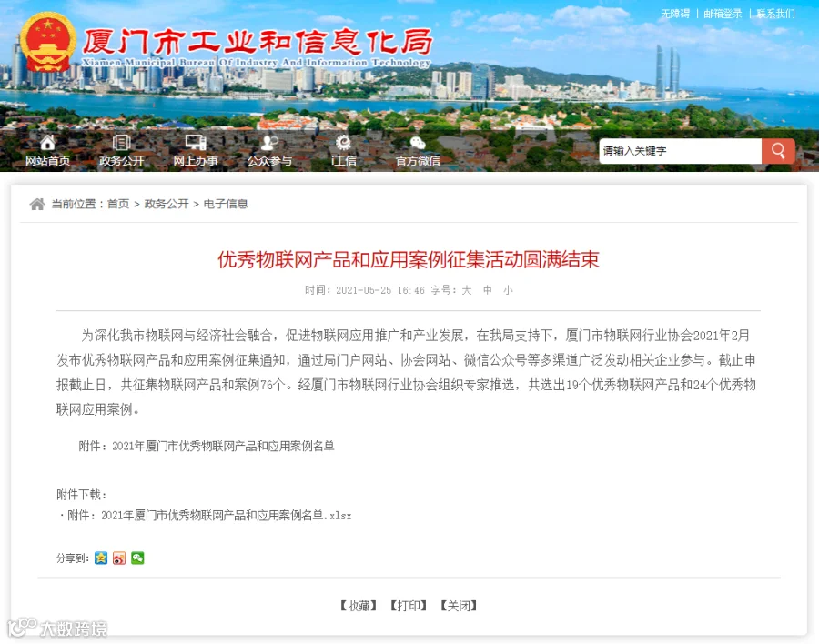This screenshot has height=644, width=819.
Task: Open the 网站首页 menu item
Action: 47,161
